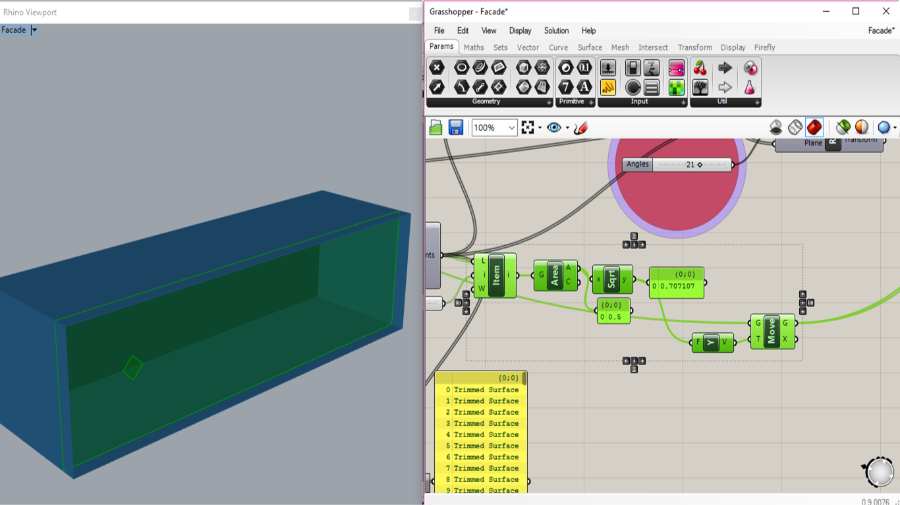Open dropdown arrow beside the eye icon

point(567,127)
